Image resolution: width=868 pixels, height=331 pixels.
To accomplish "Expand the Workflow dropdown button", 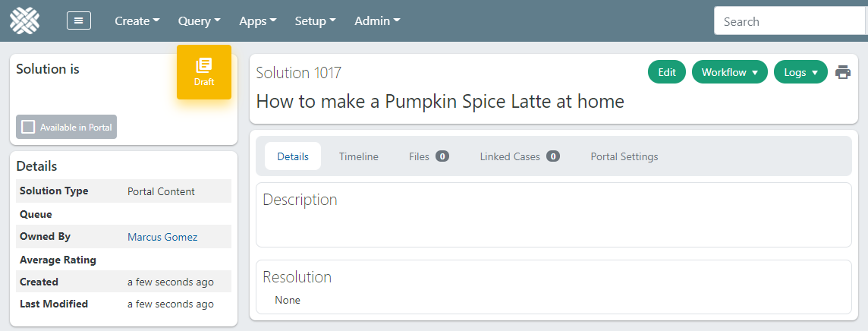I will 729,72.
